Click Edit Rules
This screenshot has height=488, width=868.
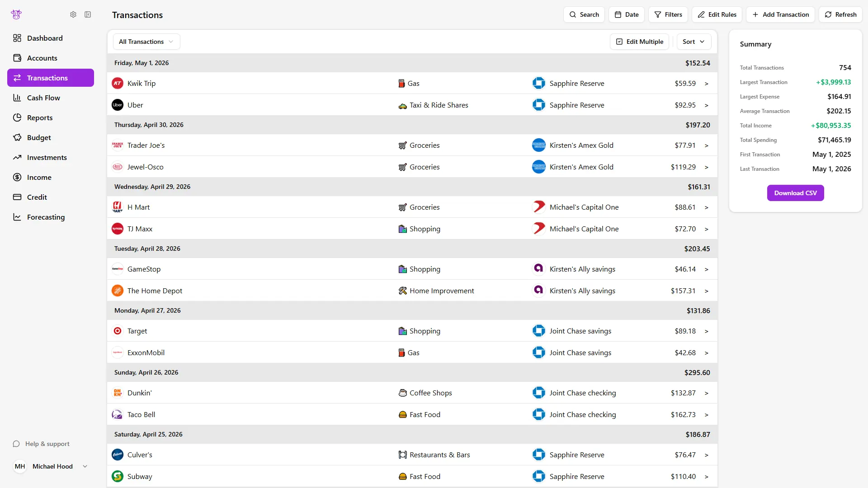tap(717, 14)
